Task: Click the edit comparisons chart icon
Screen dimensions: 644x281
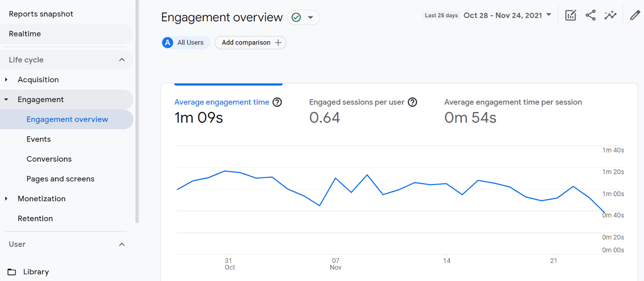Action: click(x=570, y=16)
